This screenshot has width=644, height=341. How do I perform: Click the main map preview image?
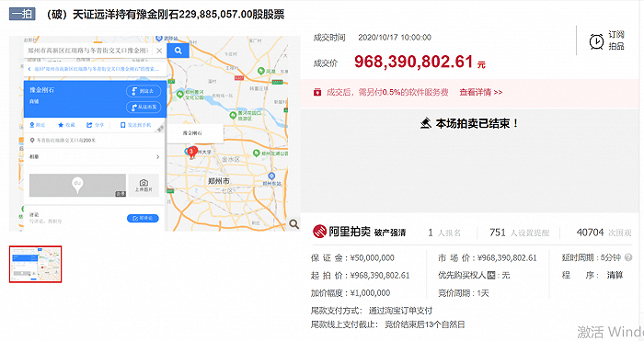coord(155,133)
